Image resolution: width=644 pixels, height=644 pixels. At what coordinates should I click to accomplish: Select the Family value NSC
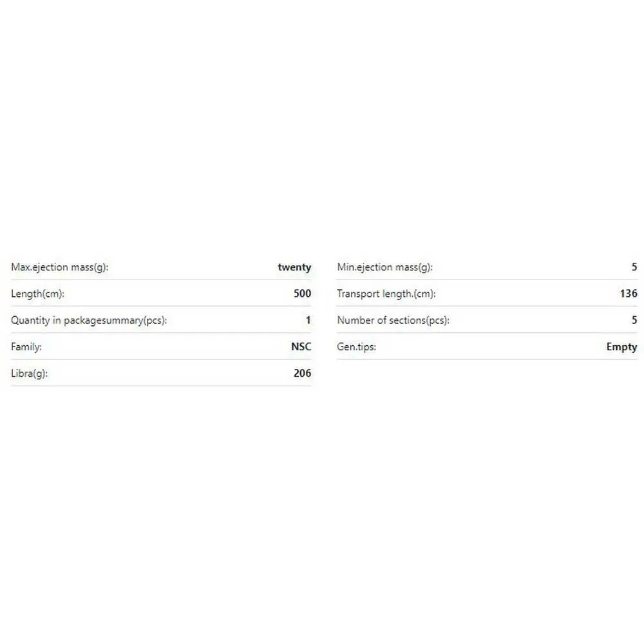point(301,346)
